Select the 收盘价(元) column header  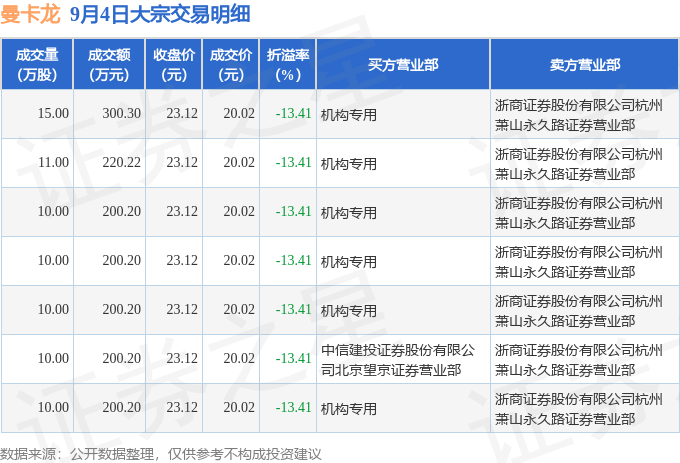[x=174, y=65]
